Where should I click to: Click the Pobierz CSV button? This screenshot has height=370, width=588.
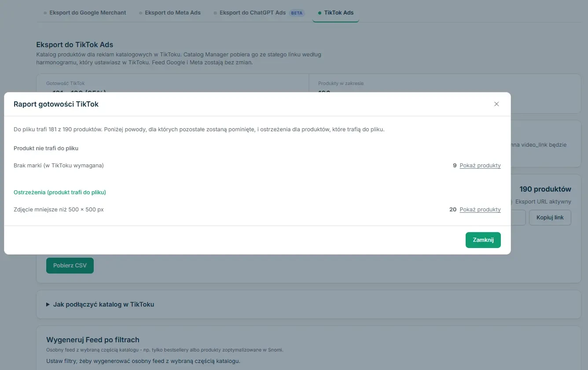coord(70,266)
